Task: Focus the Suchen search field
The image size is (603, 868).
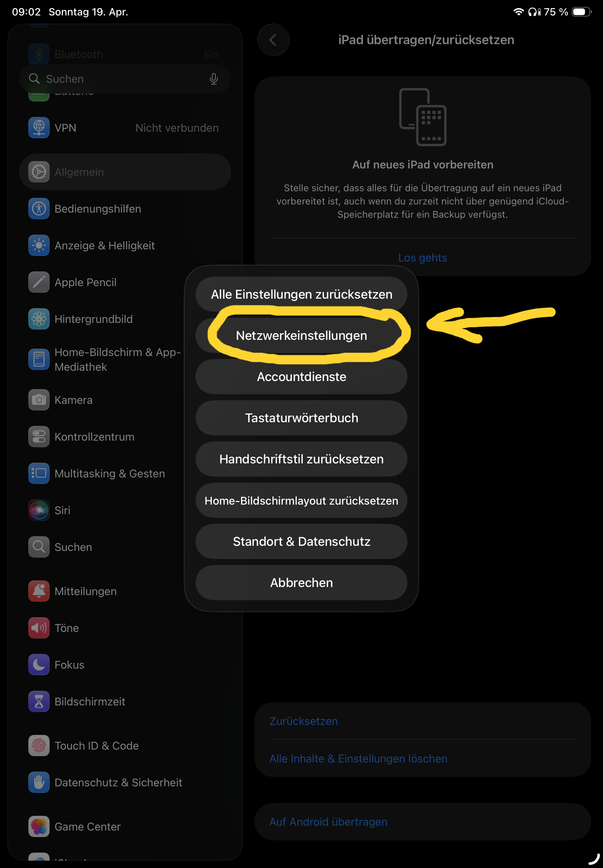Action: (125, 79)
